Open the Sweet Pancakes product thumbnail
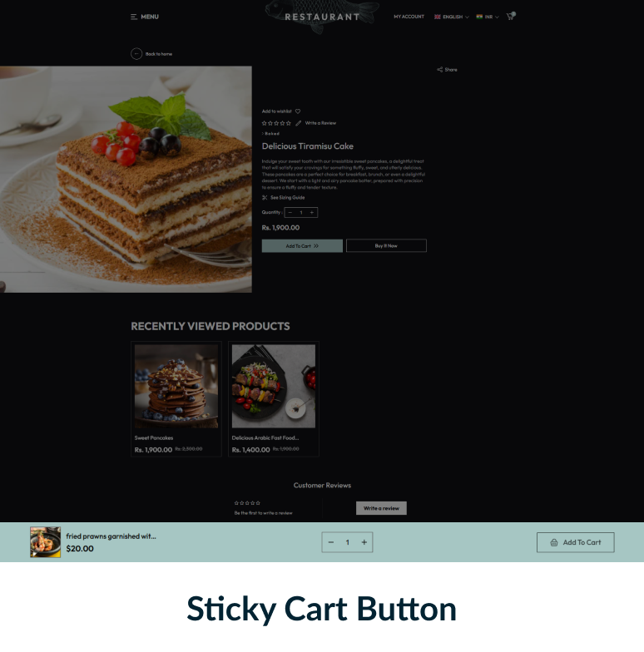Screen dimensions: 644x652 tap(176, 386)
